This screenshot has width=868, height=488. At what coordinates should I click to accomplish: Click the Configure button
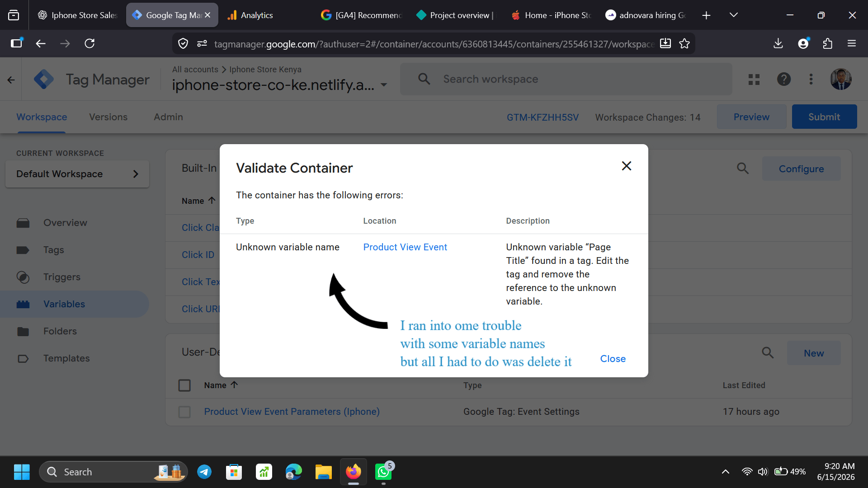(801, 169)
